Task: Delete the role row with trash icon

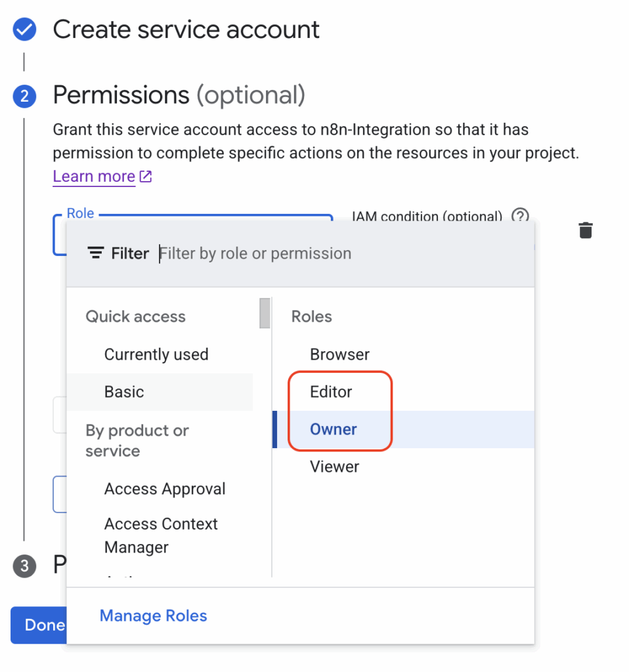Action: click(585, 230)
